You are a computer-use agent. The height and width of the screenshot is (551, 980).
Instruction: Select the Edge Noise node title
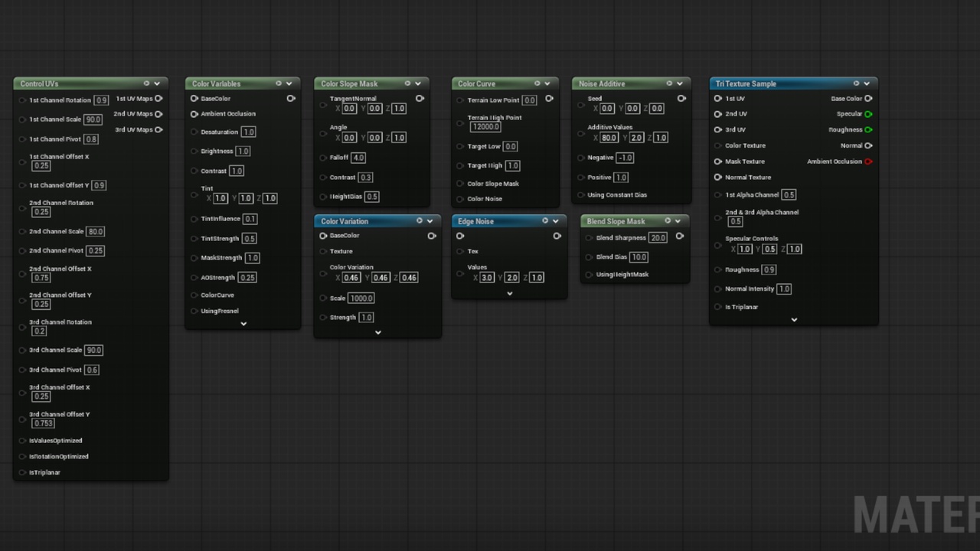coord(475,221)
